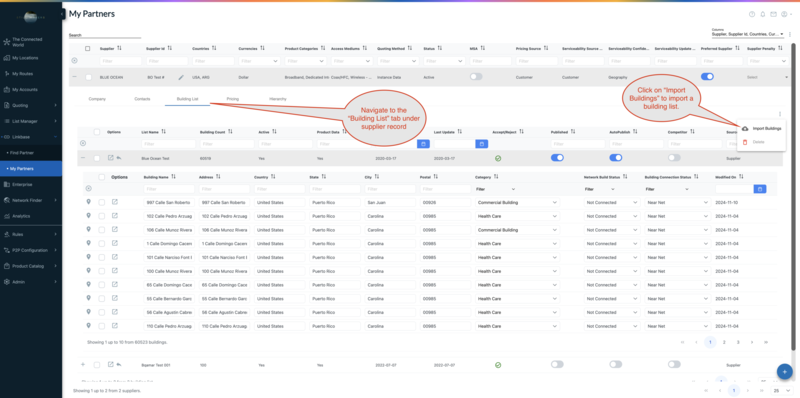Open Blue Ocean Test list edit icon
Screen dimensions: 800x398
coord(111,158)
